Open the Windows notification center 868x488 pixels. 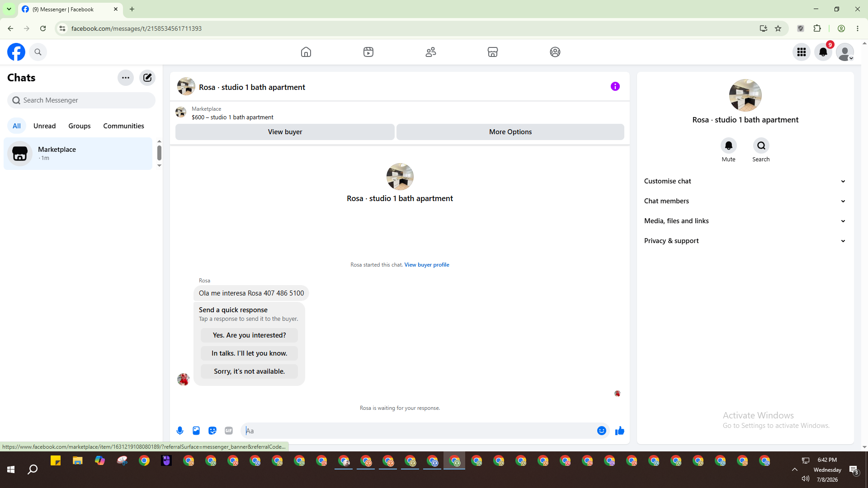pos(854,470)
